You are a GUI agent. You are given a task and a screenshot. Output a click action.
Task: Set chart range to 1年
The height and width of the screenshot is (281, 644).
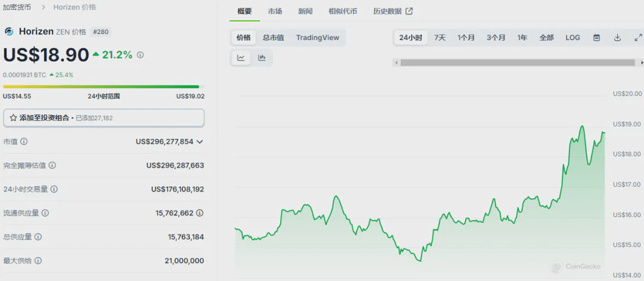[522, 38]
